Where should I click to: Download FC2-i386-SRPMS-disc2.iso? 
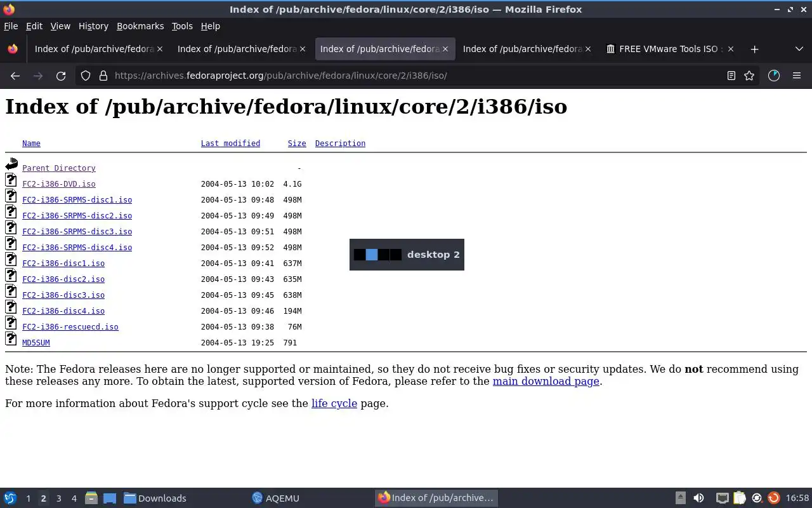77,216
